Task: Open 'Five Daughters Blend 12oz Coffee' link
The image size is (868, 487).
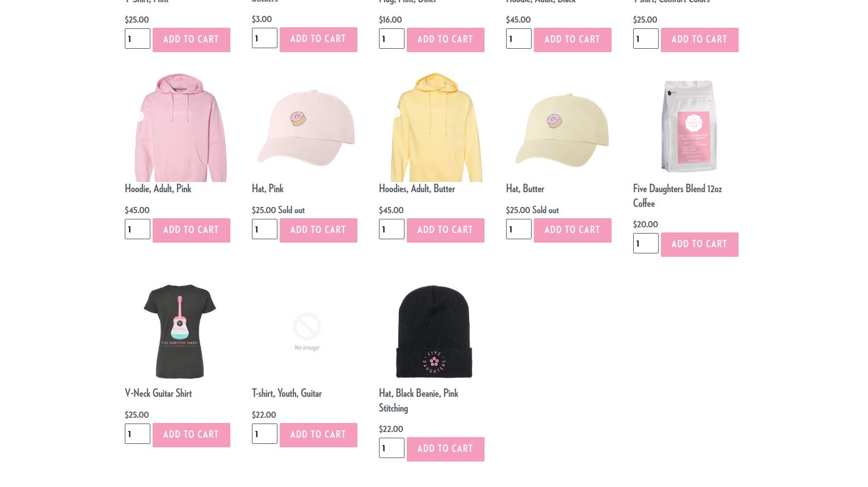Action: click(677, 196)
